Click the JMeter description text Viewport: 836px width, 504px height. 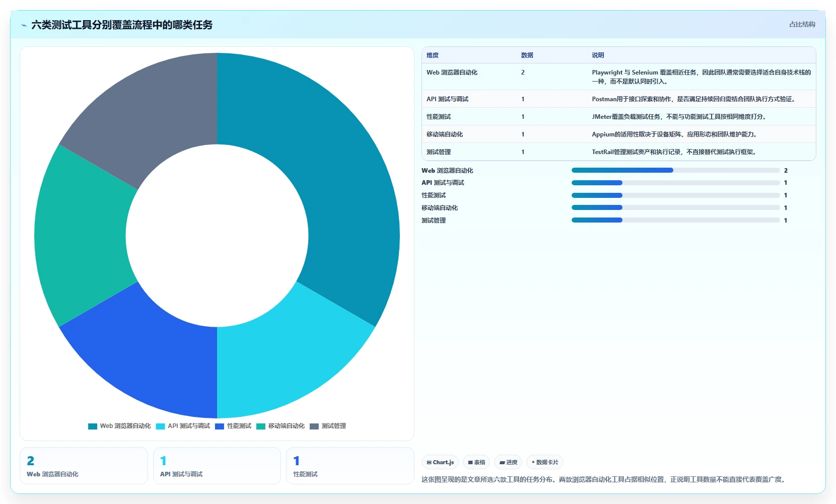680,117
